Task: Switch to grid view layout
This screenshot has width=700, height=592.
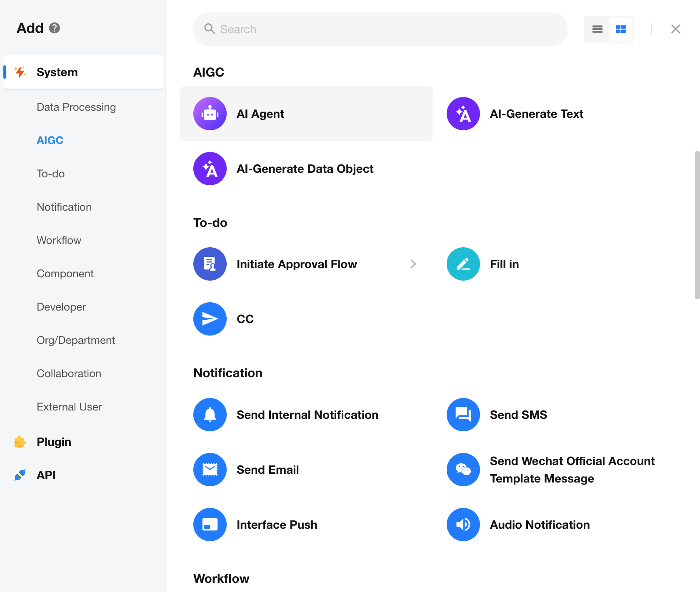Action: [x=621, y=29]
